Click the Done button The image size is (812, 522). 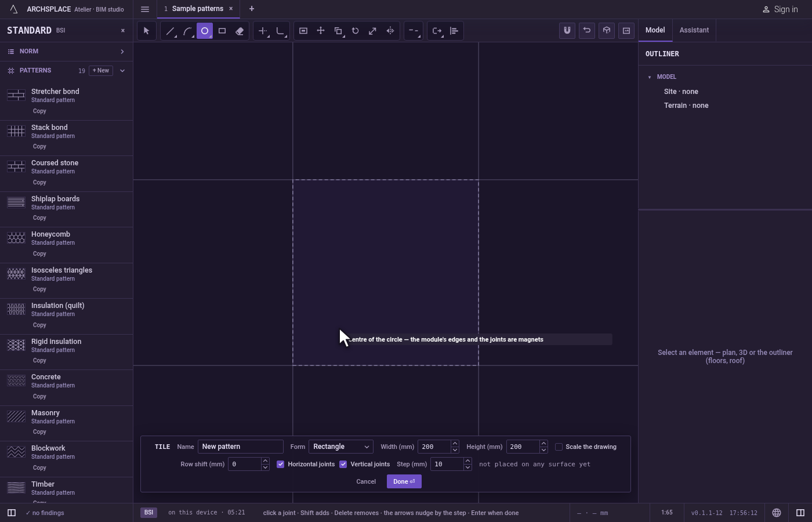click(x=404, y=481)
